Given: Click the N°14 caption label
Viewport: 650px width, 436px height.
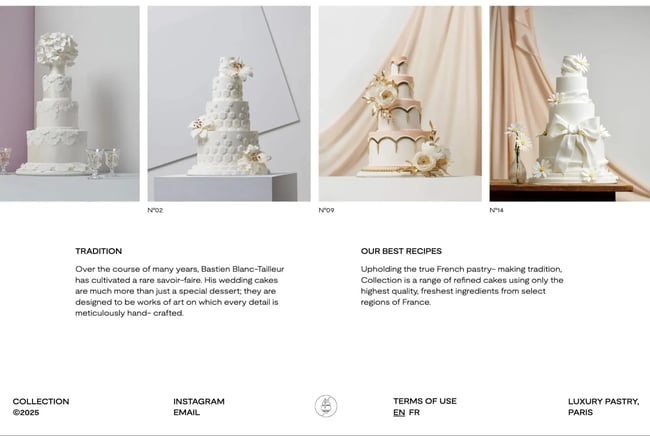Looking at the screenshot, I should (497, 210).
